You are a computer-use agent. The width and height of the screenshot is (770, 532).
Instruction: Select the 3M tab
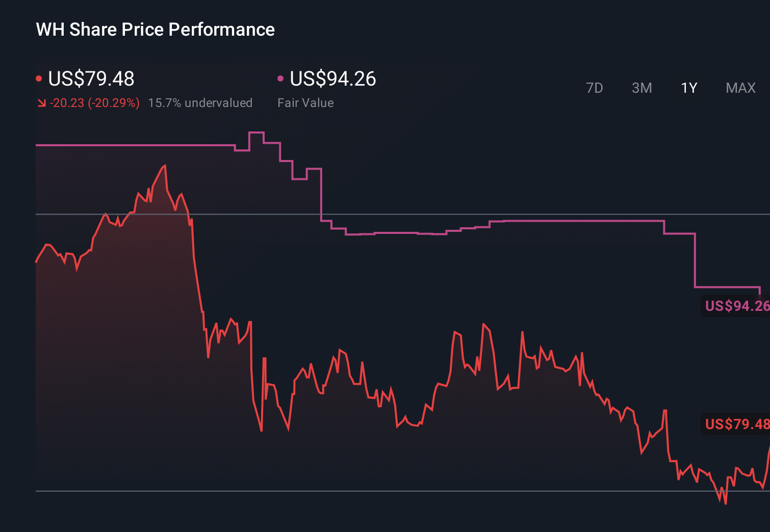tap(641, 88)
